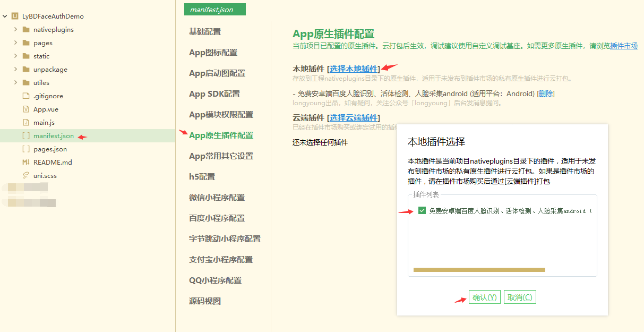Open uni.scss from the project tree

pyautogui.click(x=45, y=176)
